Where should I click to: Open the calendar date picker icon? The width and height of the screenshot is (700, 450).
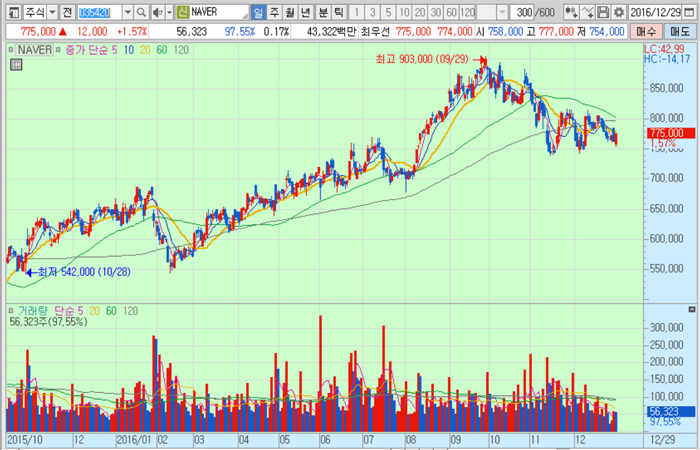(690, 11)
